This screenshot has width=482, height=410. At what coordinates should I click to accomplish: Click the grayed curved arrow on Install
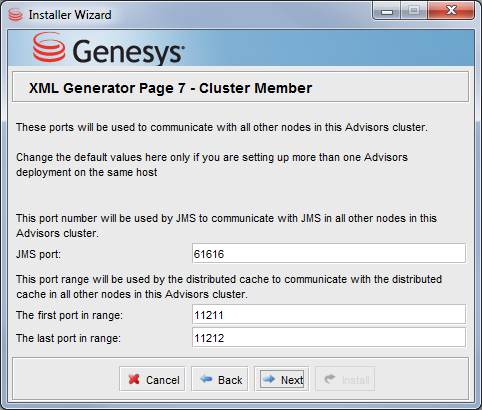tap(330, 379)
